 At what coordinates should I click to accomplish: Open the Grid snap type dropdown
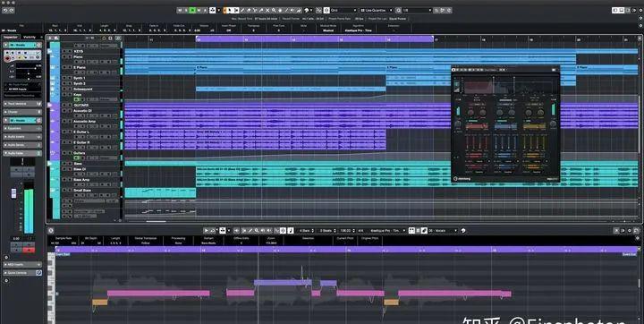(343, 10)
